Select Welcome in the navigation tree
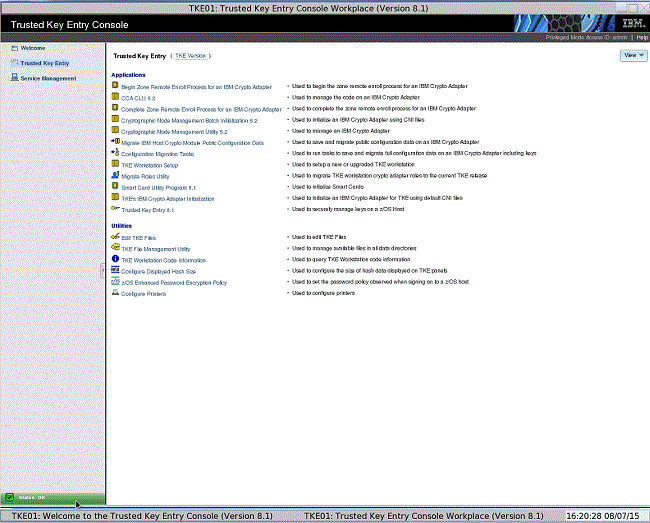Screen dimensions: 650x523 pyautogui.click(x=32, y=47)
